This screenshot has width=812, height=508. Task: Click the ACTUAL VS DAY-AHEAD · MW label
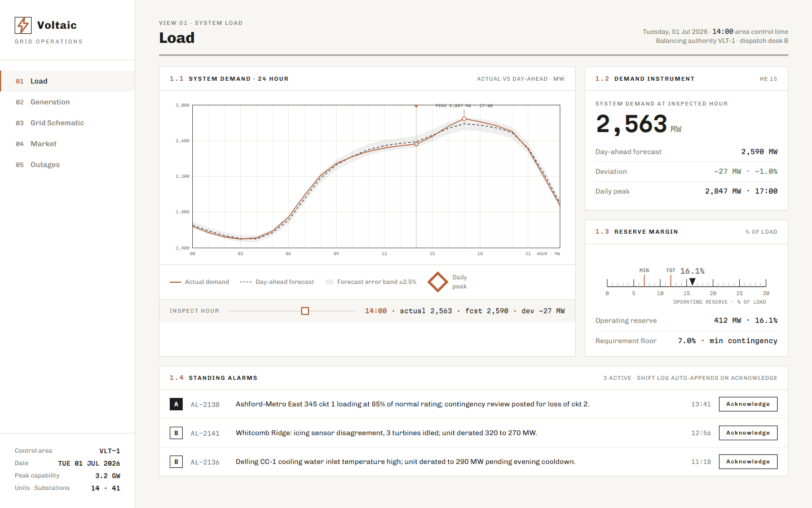[x=520, y=79]
